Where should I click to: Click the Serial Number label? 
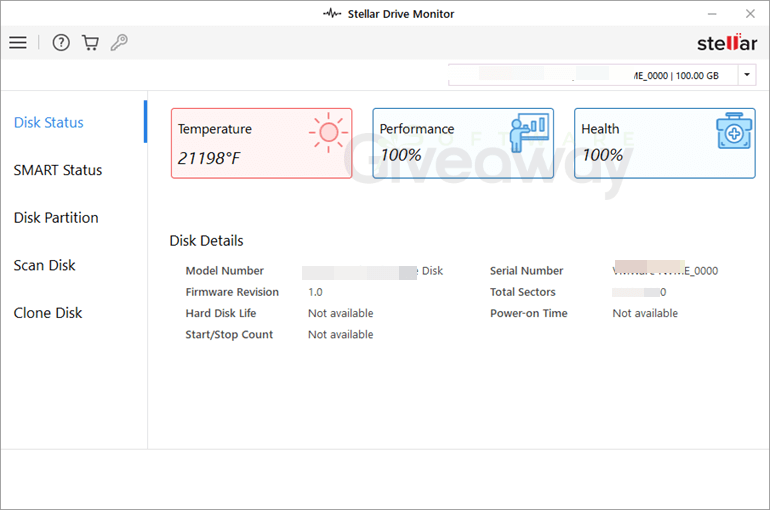tap(526, 270)
